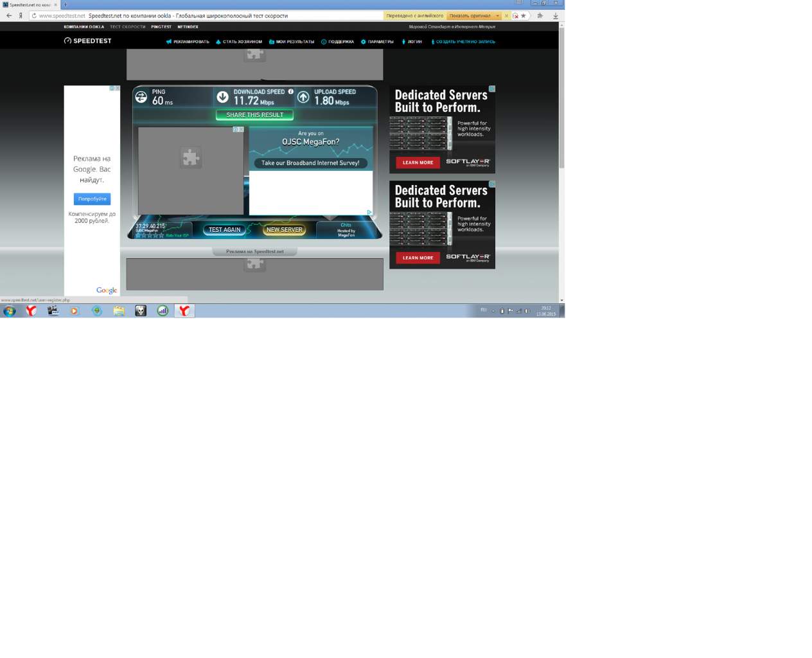Image resolution: width=812 pixels, height=658 pixels.
Task: Click 'Попробуйте' button in Google ad
Action: click(x=92, y=199)
